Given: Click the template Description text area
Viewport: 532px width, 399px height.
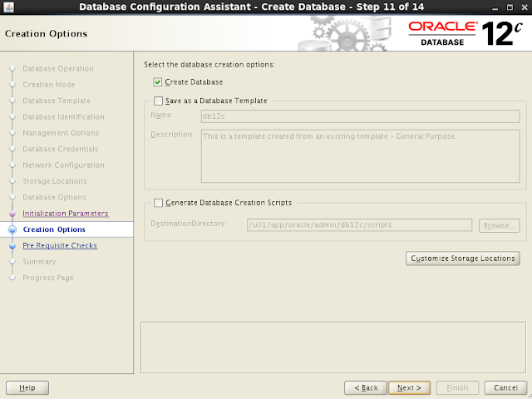Looking at the screenshot, I should (x=360, y=156).
